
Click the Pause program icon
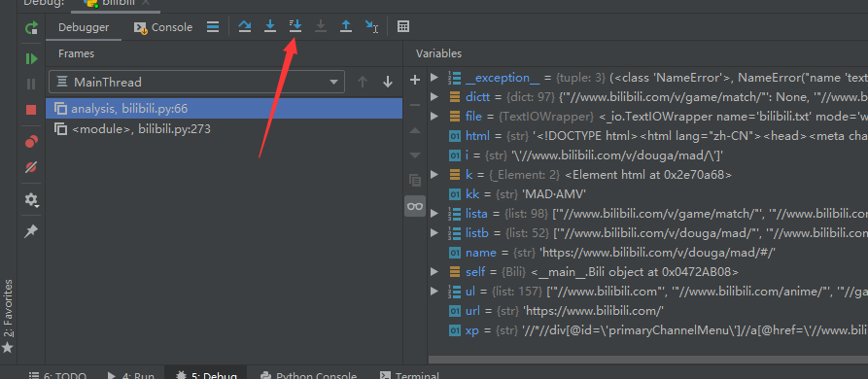pos(31,85)
